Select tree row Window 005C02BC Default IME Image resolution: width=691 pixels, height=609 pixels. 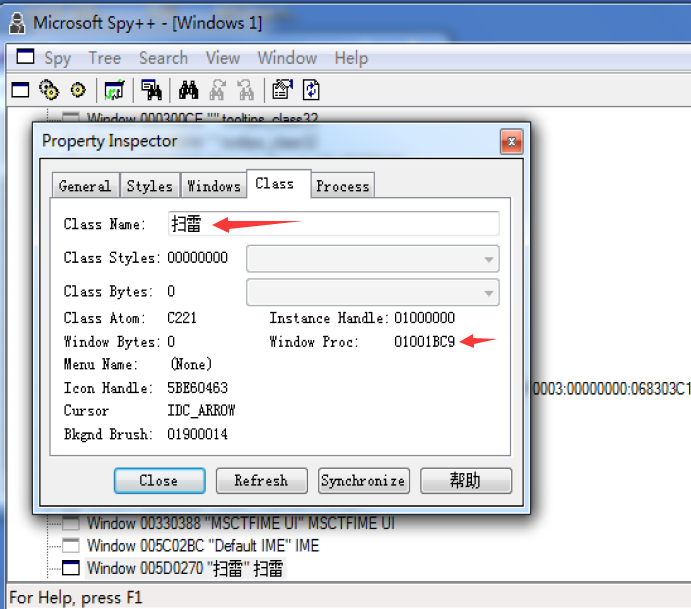[203, 546]
